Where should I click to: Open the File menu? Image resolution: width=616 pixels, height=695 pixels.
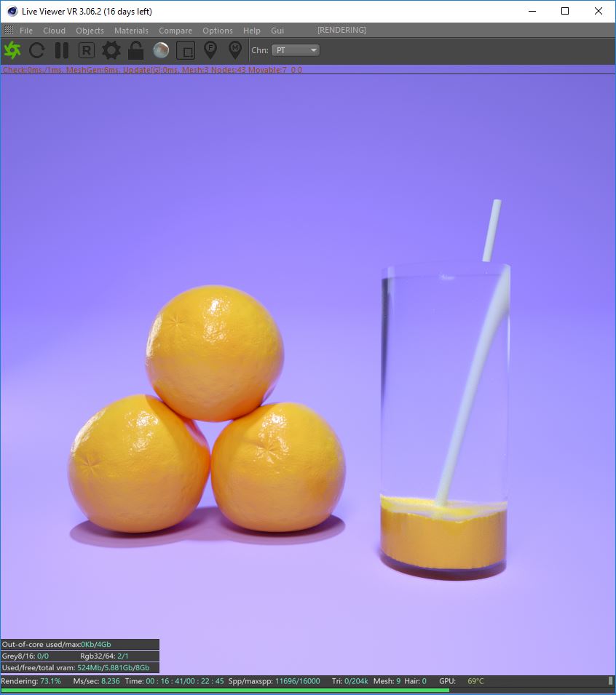pos(26,31)
